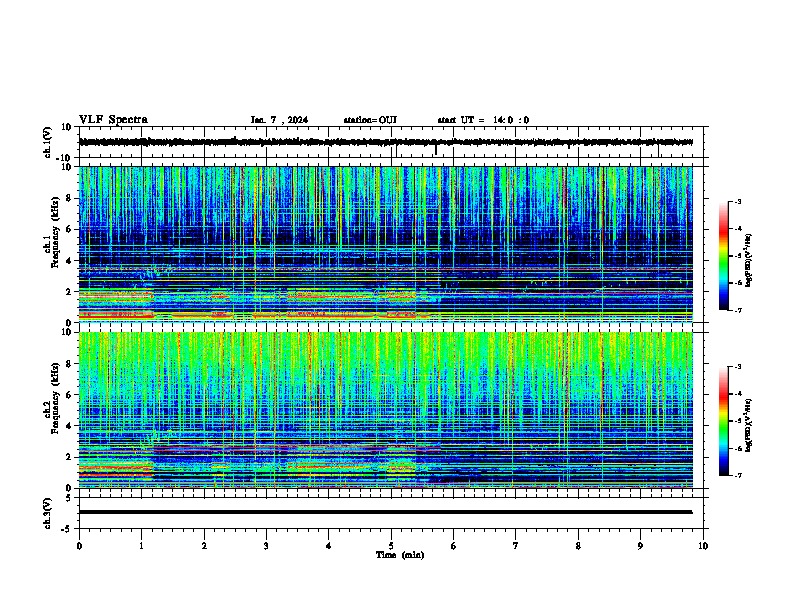Click the time axis tick label "3"
Screen dimensions: 792x612
(x=266, y=546)
